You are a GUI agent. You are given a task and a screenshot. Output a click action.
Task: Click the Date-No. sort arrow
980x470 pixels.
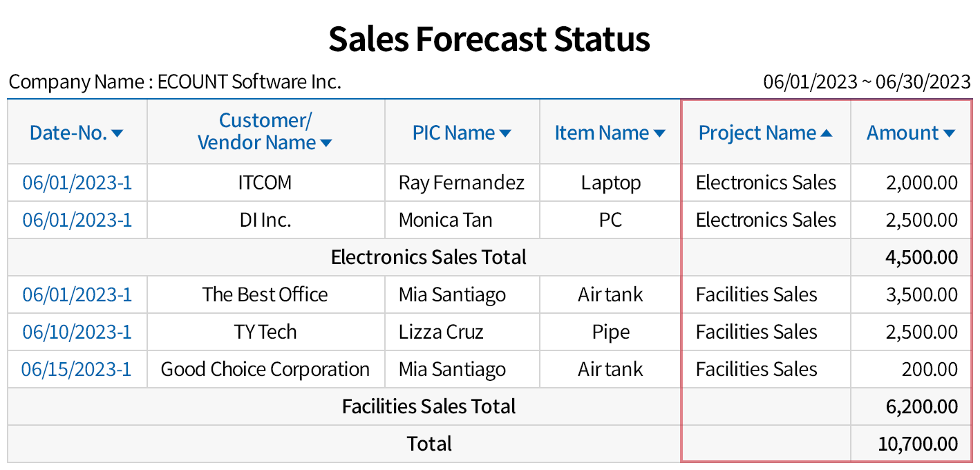pos(117,133)
